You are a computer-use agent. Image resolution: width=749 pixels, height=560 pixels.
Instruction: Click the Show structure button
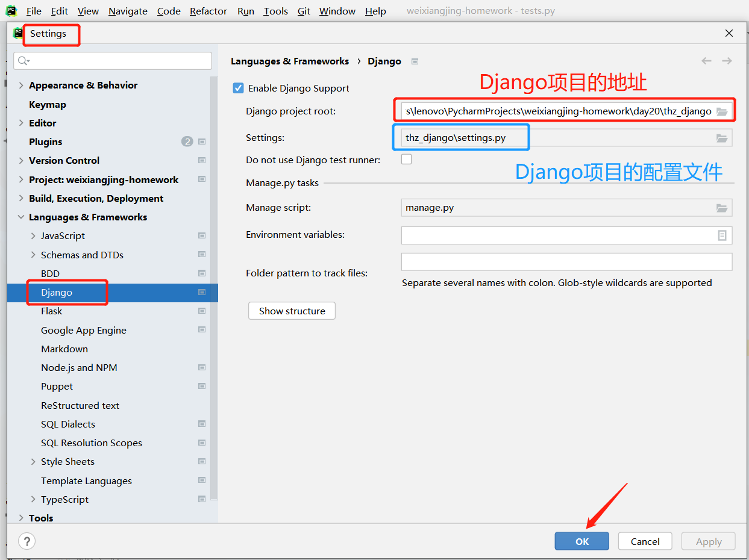[x=292, y=311]
